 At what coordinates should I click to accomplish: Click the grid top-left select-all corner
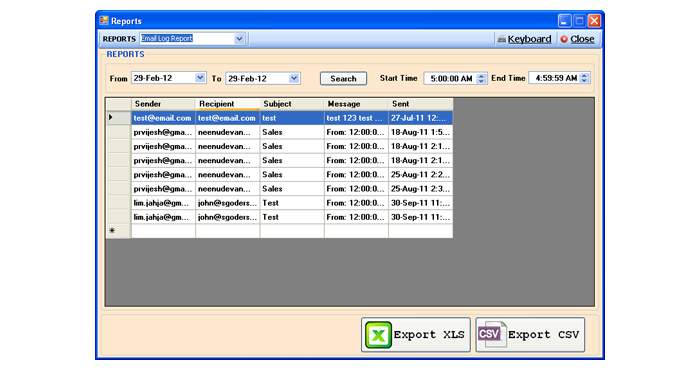pyautogui.click(x=118, y=104)
